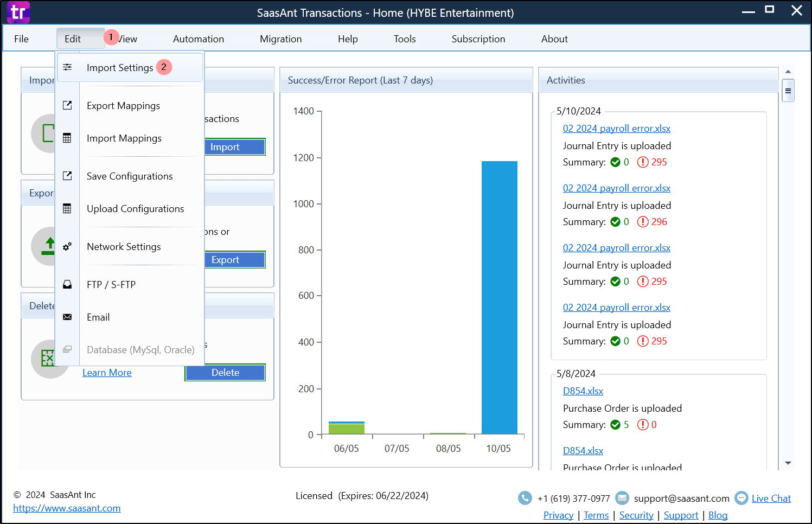Click the Database menu item icon
This screenshot has height=524, width=812.
point(67,349)
